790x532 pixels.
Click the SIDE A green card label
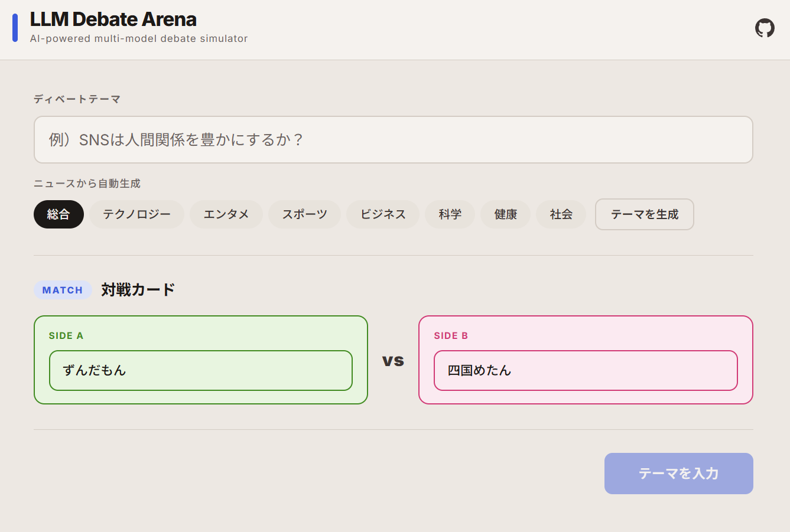point(66,335)
